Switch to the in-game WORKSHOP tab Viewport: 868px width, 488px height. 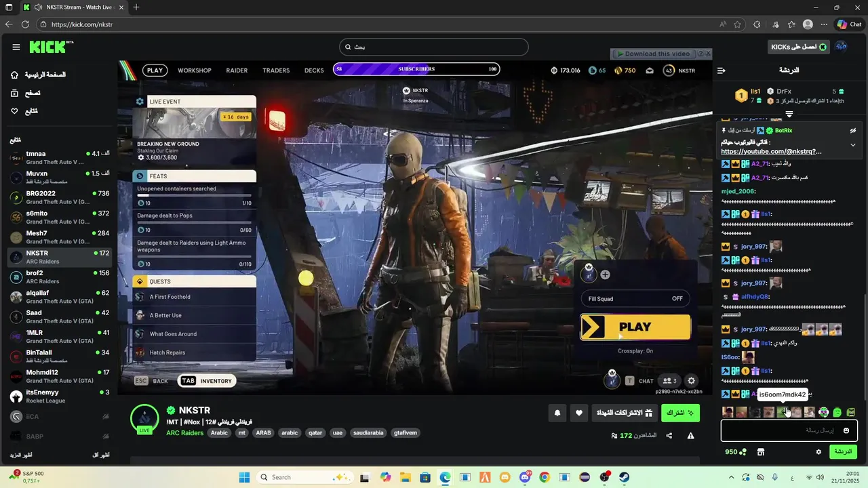(195, 70)
